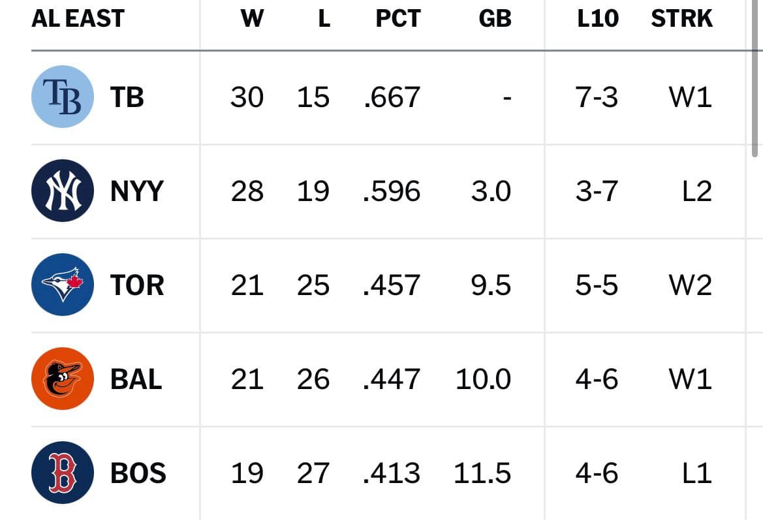Click the Boston Red Sox logo
The height and width of the screenshot is (532, 763).
coord(62,473)
